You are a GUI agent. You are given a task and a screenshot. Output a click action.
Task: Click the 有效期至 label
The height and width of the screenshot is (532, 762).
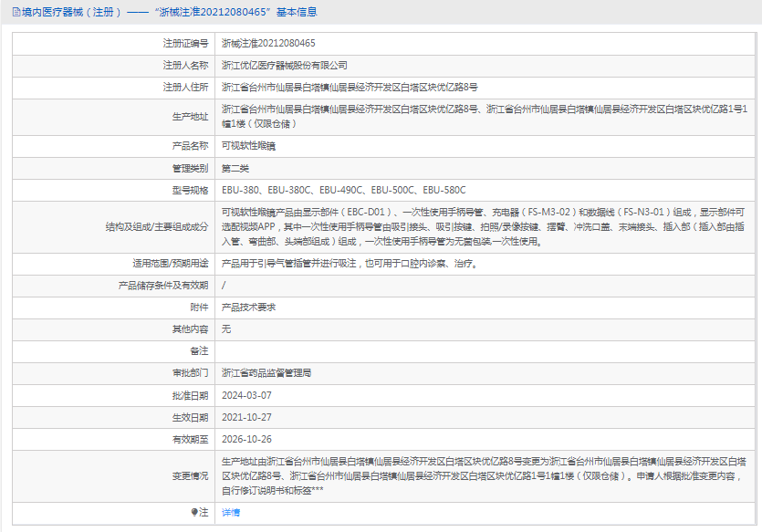[190, 439]
